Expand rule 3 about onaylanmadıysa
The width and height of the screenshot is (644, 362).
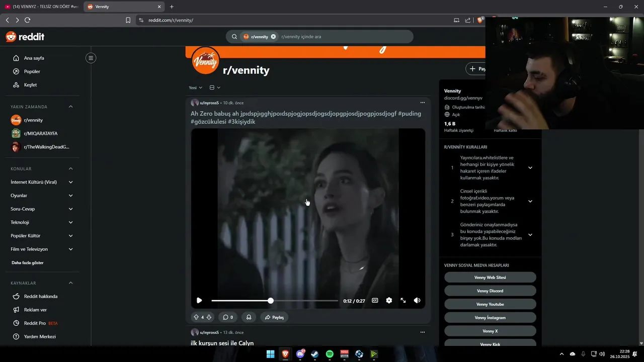(x=530, y=235)
